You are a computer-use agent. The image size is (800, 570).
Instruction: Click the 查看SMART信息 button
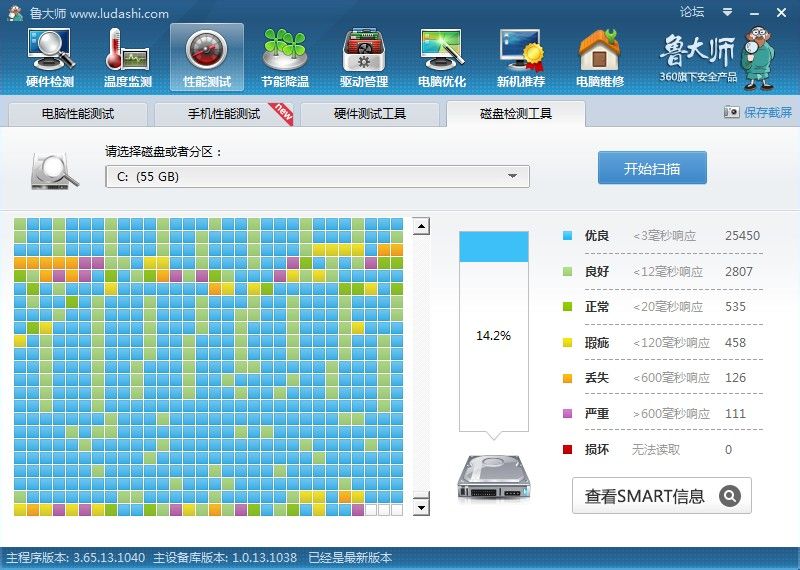point(662,495)
